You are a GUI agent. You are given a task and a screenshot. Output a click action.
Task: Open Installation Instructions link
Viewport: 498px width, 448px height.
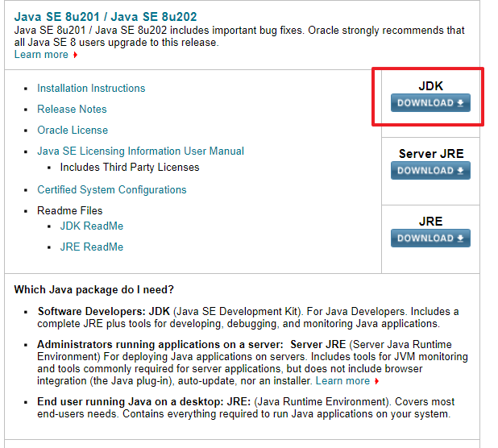[x=91, y=88]
